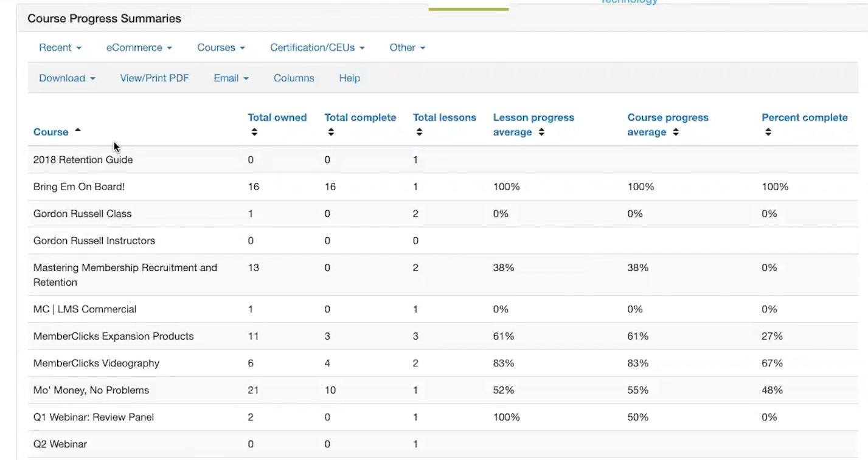Sort by the Lesson progress average arrows
Viewport: 868px width, 460px height.
pyautogui.click(x=541, y=132)
